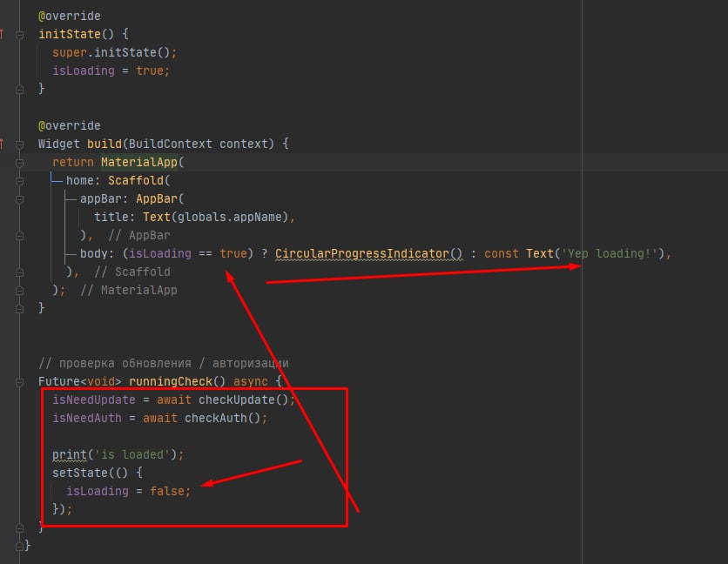Screen dimensions: 728x564
Task: Click the AppBar constructor after appBar:
Action: (157, 198)
